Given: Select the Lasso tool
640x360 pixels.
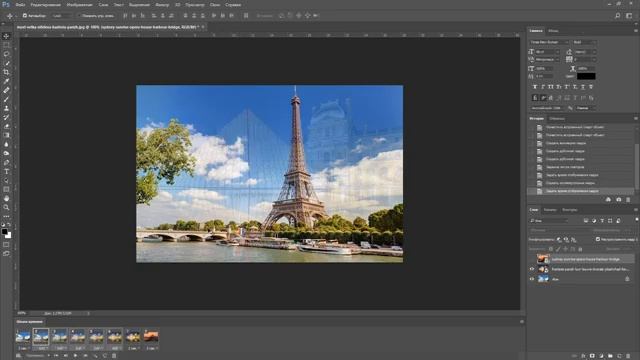Looking at the screenshot, I should coord(6,54).
